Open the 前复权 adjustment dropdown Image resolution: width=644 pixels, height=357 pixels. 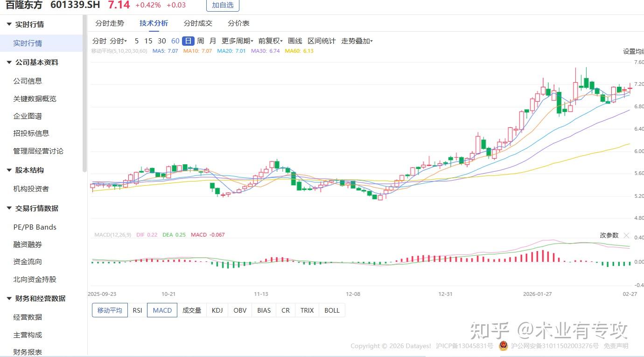click(x=271, y=41)
